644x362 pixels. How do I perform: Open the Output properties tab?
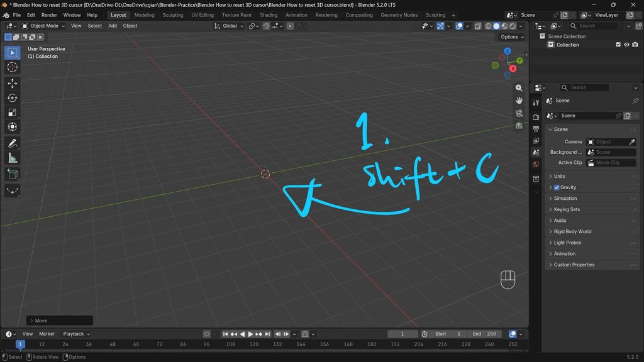point(536,129)
